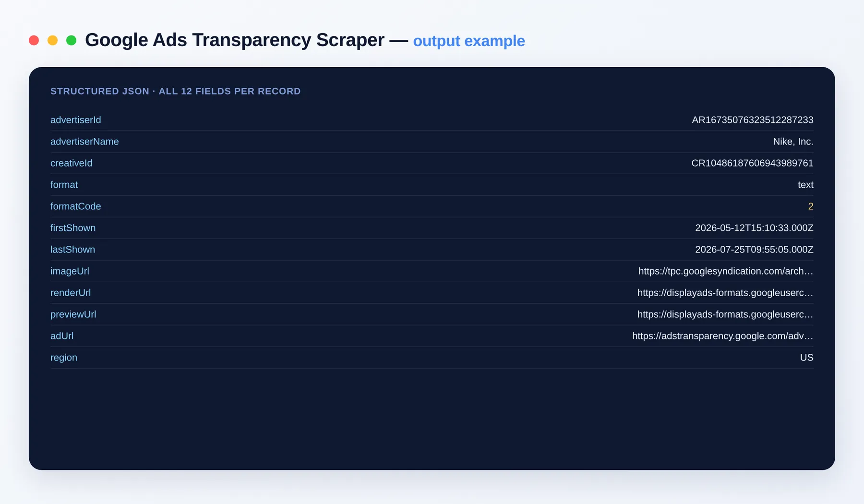Select the format value 'text'
This screenshot has height=504, width=864.
click(x=805, y=185)
